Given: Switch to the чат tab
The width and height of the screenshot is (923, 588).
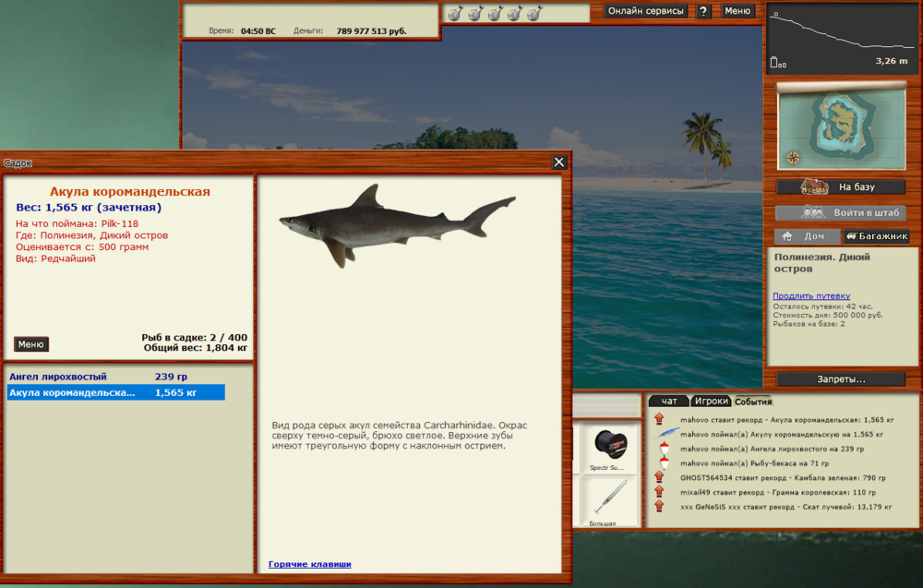Looking at the screenshot, I should click(x=666, y=401).
